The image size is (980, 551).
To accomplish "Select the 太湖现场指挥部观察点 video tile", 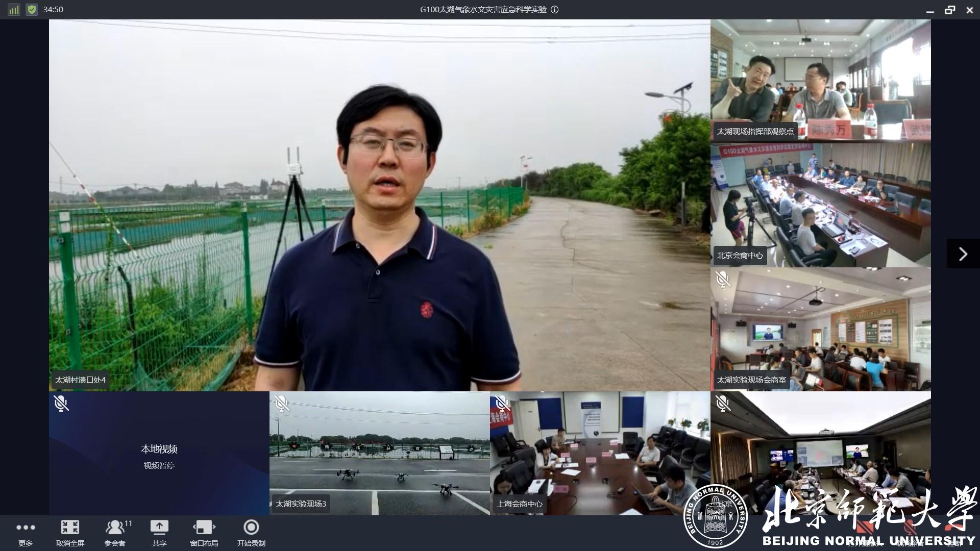I will [x=820, y=81].
